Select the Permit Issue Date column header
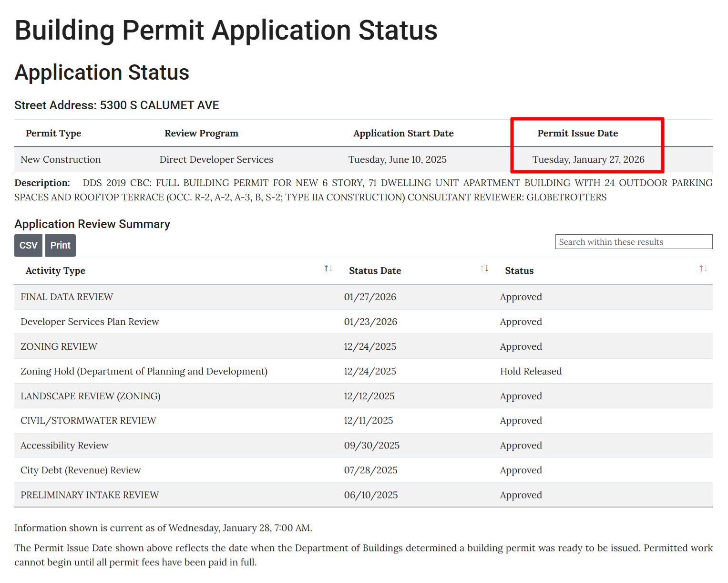The image size is (728, 583). tap(577, 133)
